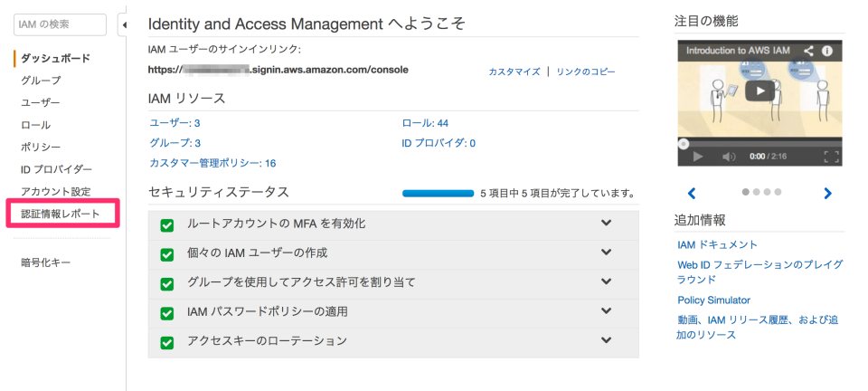Click the green check for ルートアカウントの MFA を有効化
Image resolution: width=868 pixels, height=391 pixels.
pyautogui.click(x=166, y=225)
